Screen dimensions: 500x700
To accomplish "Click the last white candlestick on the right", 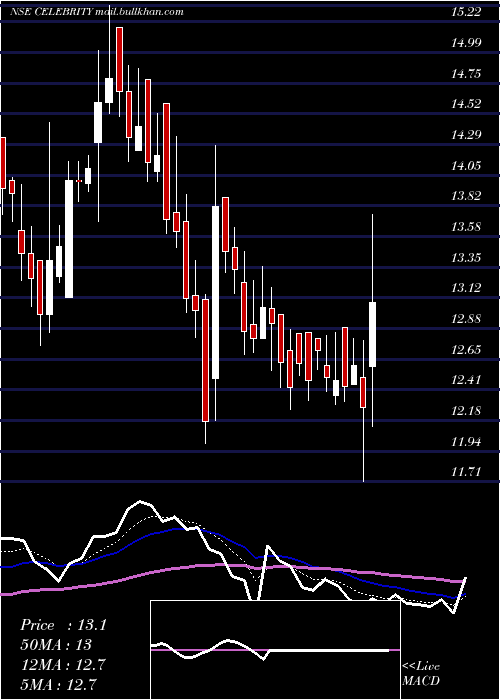I will coord(372,335).
